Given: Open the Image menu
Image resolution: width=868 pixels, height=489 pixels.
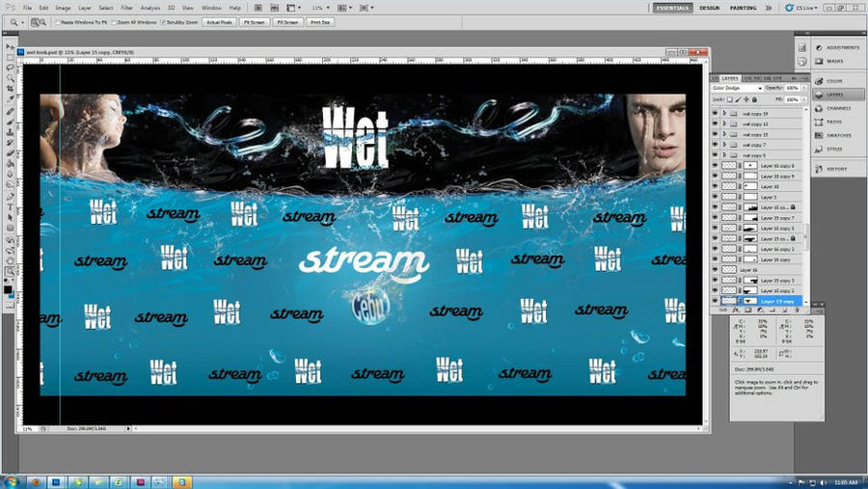Looking at the screenshot, I should point(63,8).
